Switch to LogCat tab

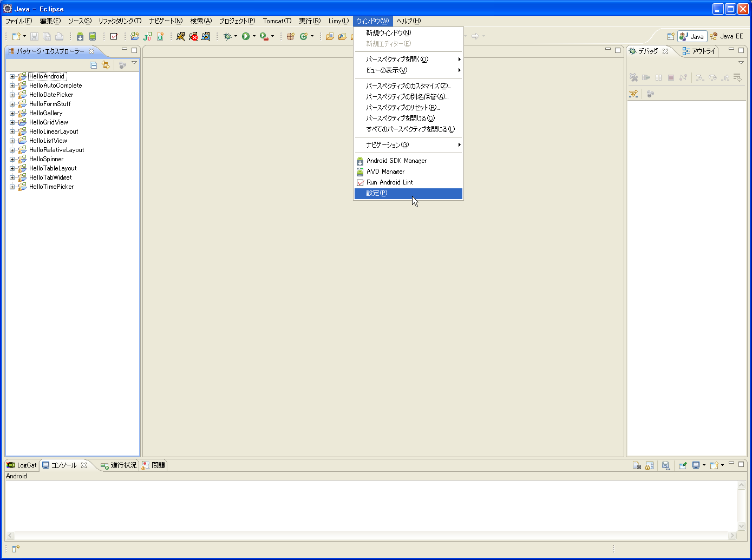(22, 465)
